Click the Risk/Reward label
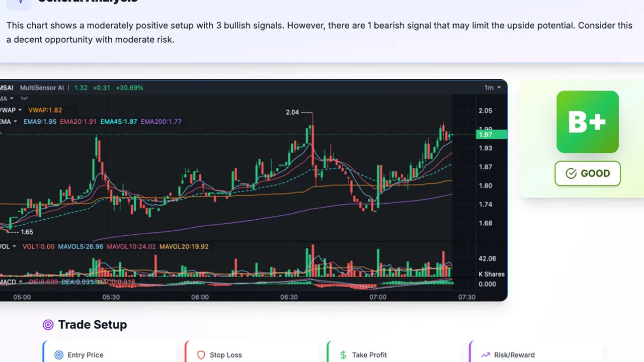Screen dimensions: 644x362 click(515, 355)
